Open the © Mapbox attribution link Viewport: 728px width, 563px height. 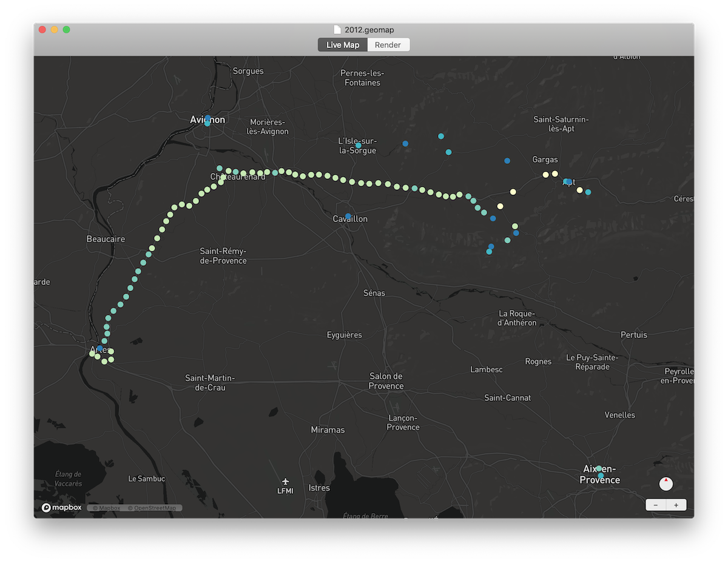coord(107,508)
